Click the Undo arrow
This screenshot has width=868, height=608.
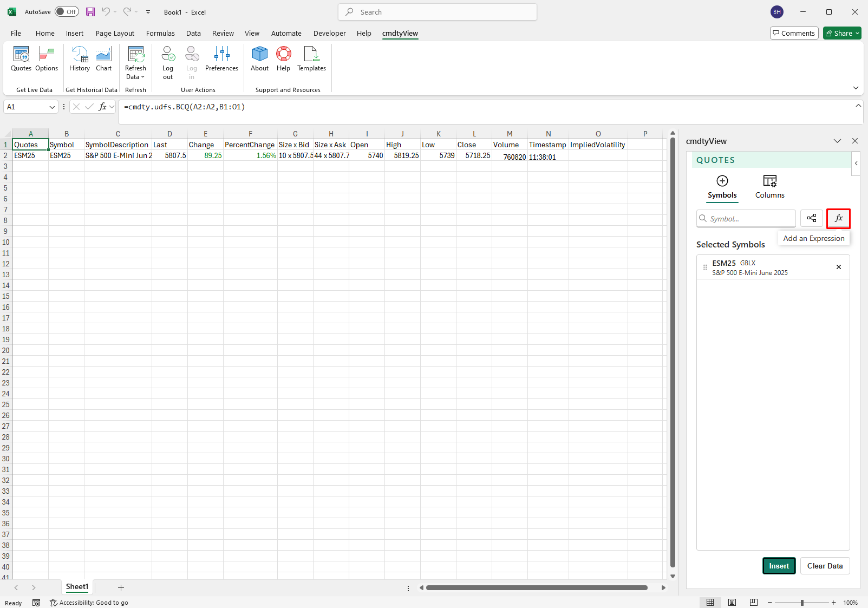106,11
